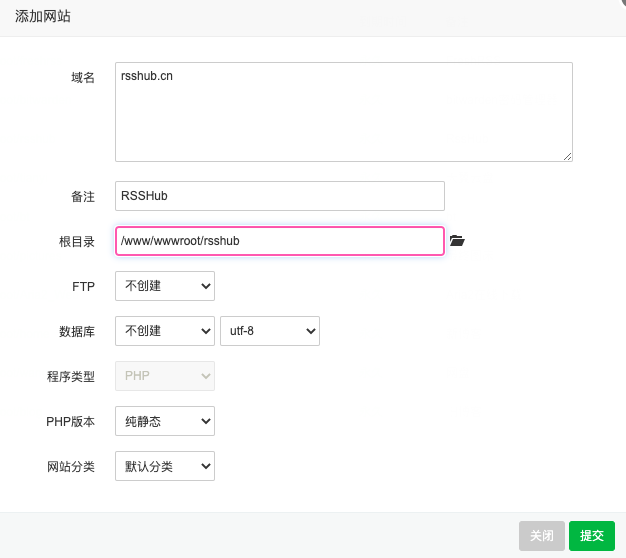Click the 根目录 field label
The image size is (626, 558).
pyautogui.click(x=77, y=242)
